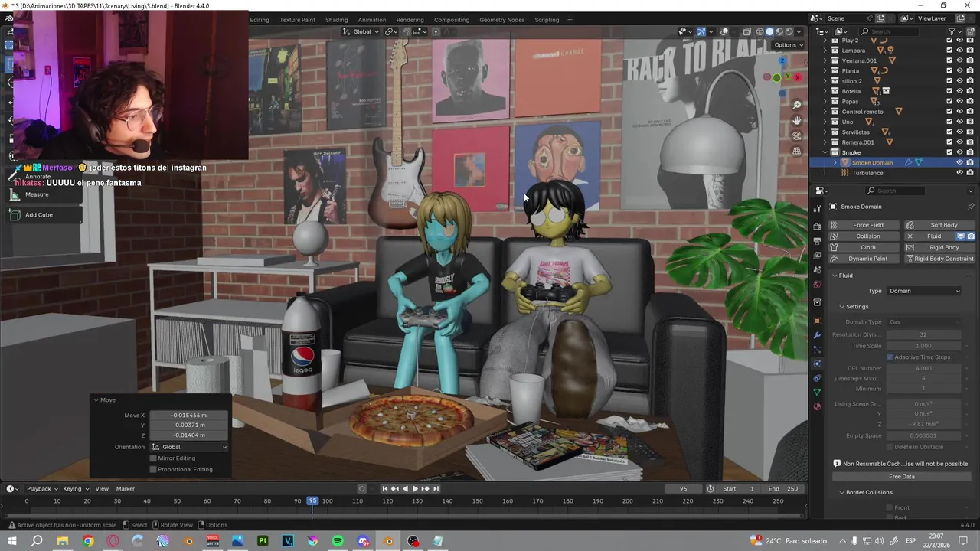
Task: Switch to the Shading workspace tab
Action: coord(336,20)
